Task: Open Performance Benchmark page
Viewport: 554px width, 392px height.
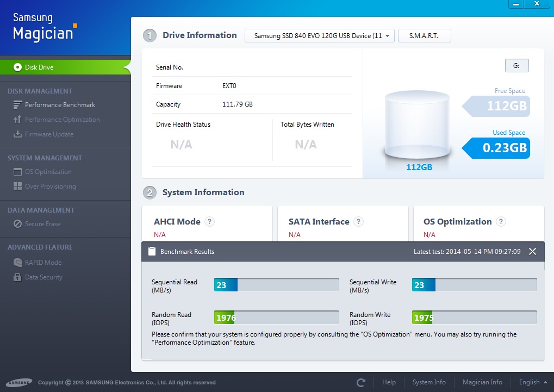Action: pos(60,105)
